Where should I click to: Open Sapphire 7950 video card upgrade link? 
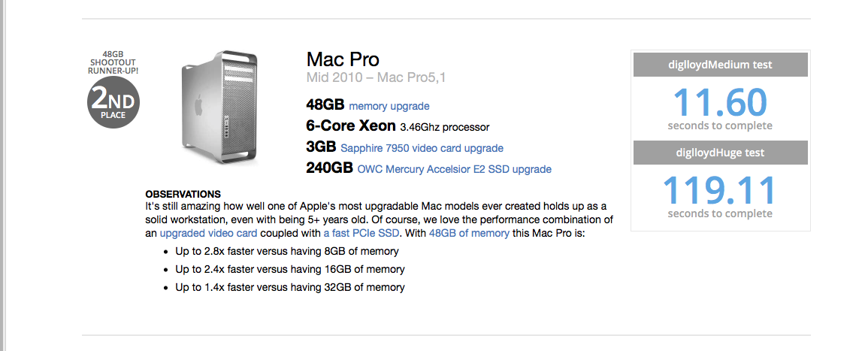[422, 148]
